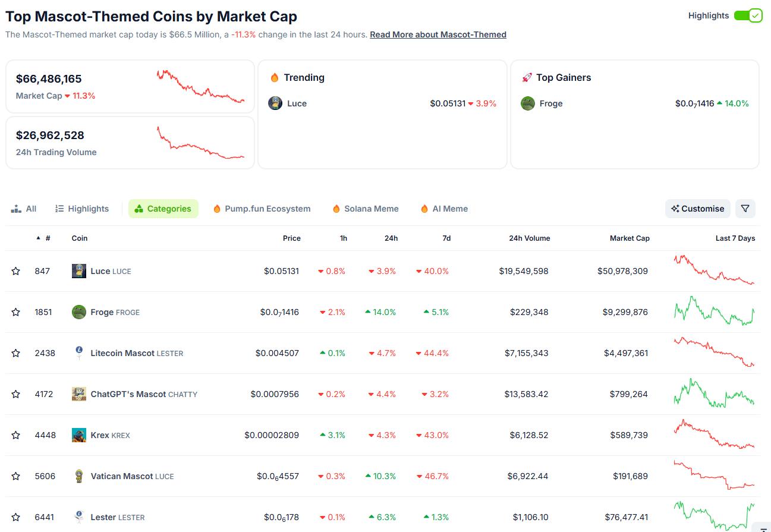Click the Top Gainers rocket icon
Screen dimensions: 771x532
pos(526,77)
